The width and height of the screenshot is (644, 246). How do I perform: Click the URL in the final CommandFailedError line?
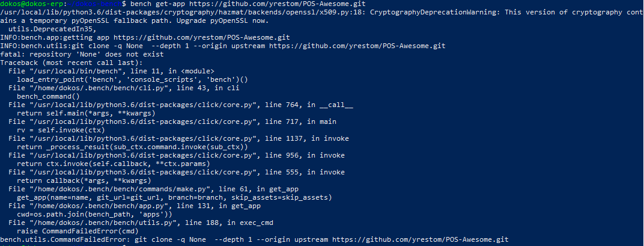coord(420,239)
